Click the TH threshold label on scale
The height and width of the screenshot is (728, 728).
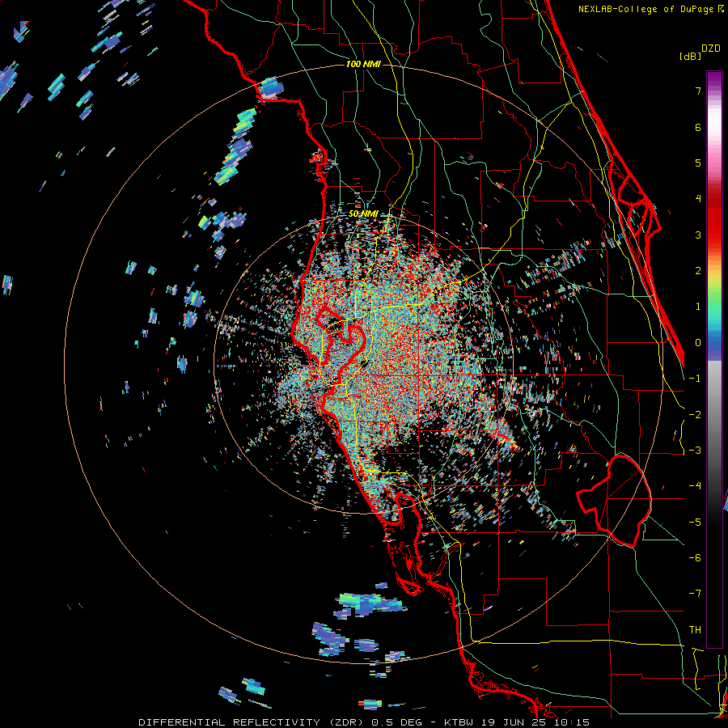click(x=695, y=630)
